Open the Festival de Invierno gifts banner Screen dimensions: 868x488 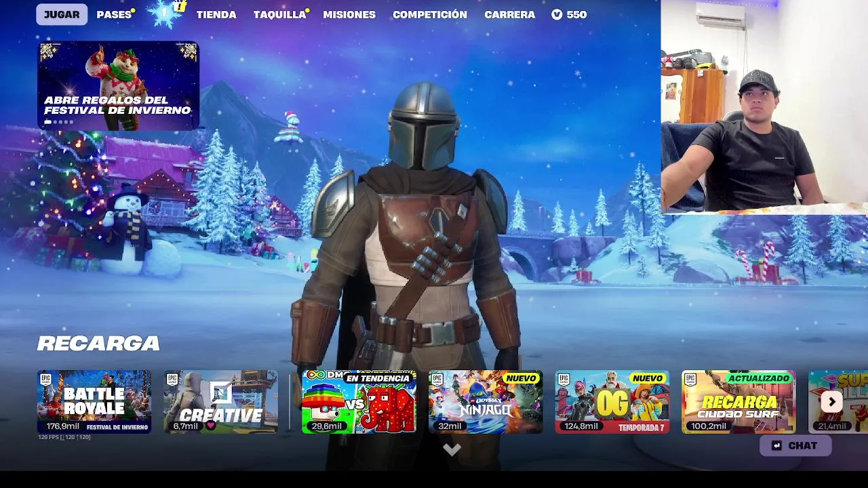[118, 85]
